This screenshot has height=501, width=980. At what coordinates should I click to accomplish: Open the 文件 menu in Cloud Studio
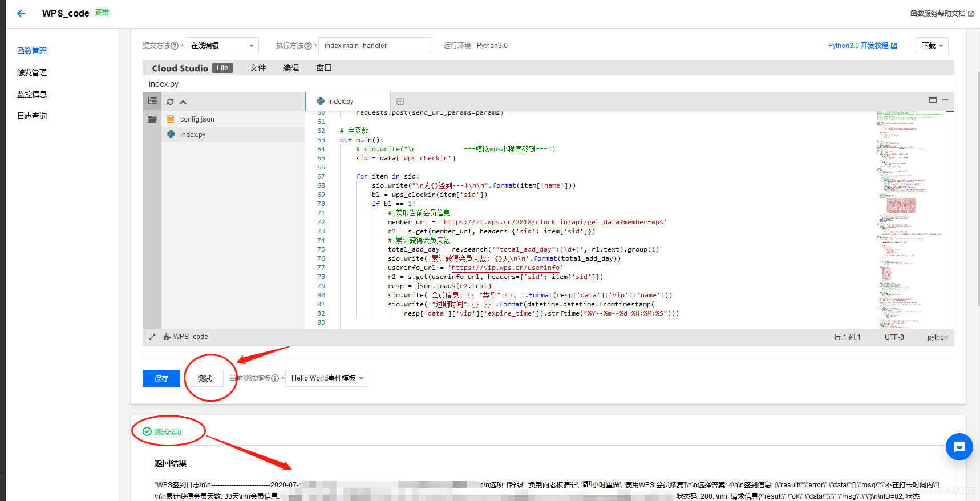point(258,68)
